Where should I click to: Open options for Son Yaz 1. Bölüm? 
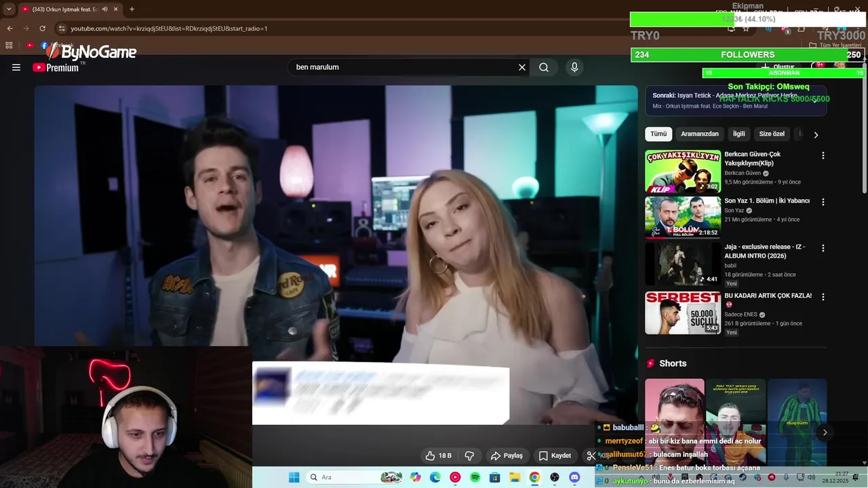tap(823, 202)
